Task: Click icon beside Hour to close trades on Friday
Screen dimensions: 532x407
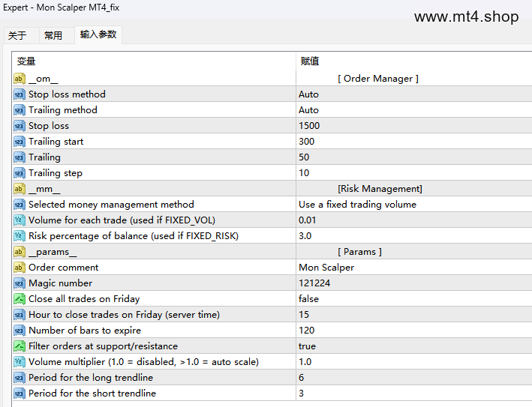Action: pyautogui.click(x=20, y=315)
